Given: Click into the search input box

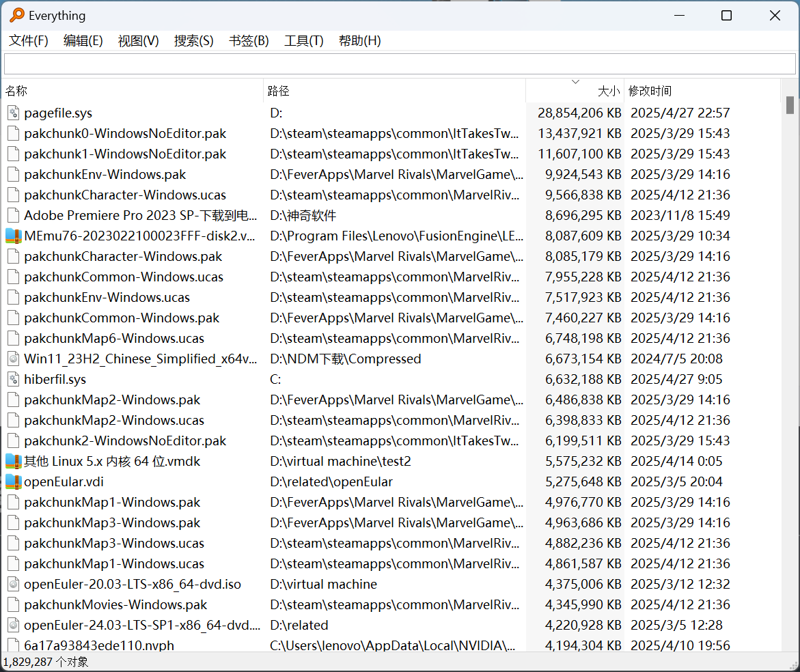Looking at the screenshot, I should (x=400, y=64).
